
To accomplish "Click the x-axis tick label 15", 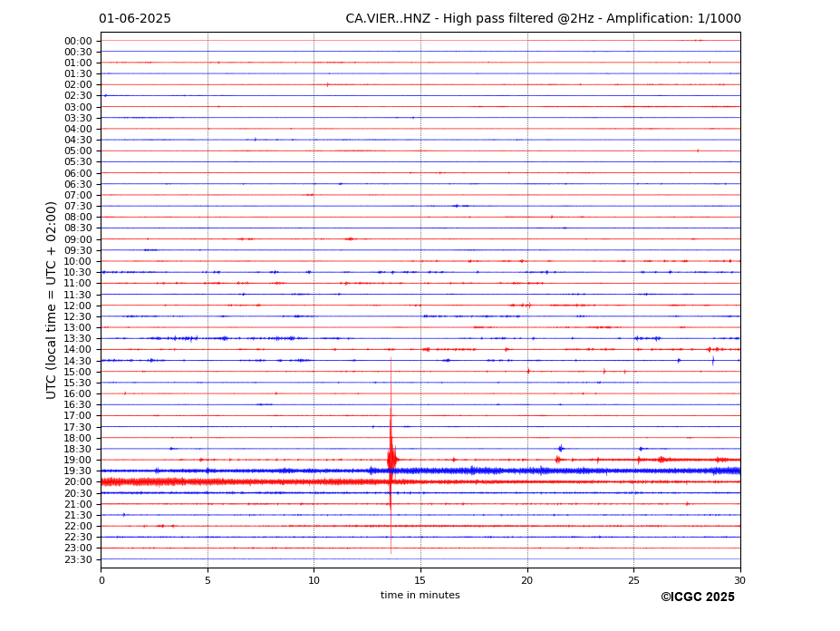I will click(x=420, y=580).
